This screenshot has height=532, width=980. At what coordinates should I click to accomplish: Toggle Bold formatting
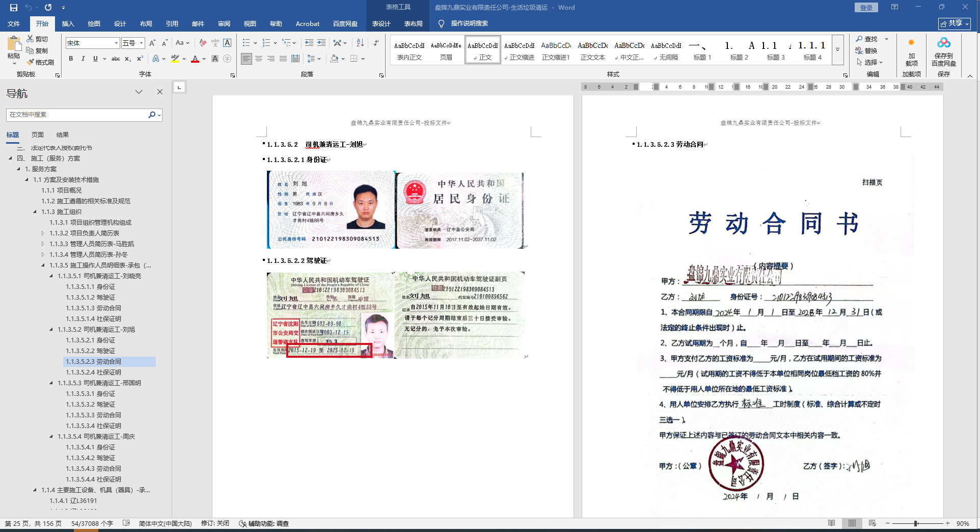click(71, 59)
